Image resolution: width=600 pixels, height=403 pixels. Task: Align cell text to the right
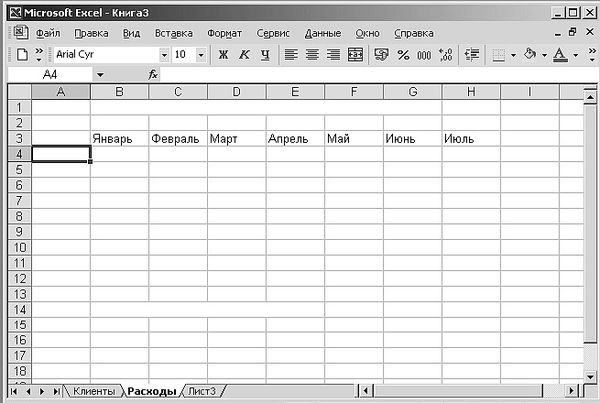[x=333, y=54]
